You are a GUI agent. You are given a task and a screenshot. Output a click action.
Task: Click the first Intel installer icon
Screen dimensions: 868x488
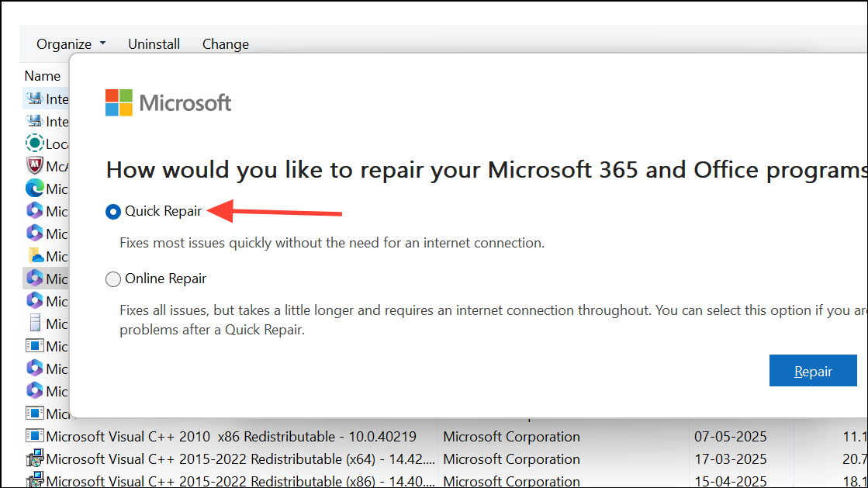click(x=34, y=99)
